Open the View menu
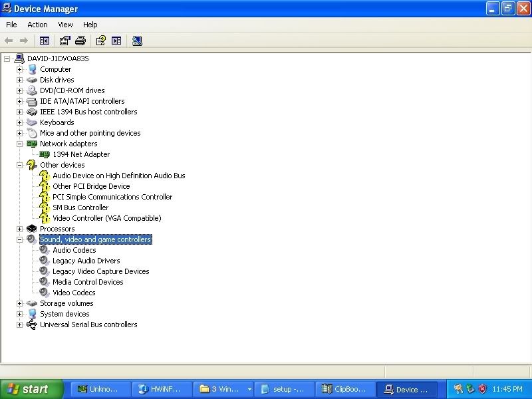 point(65,25)
